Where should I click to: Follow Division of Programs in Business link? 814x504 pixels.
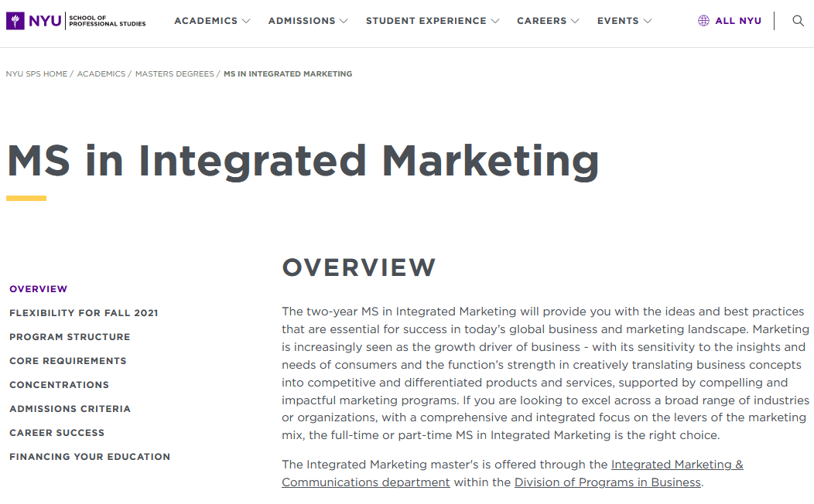(607, 482)
